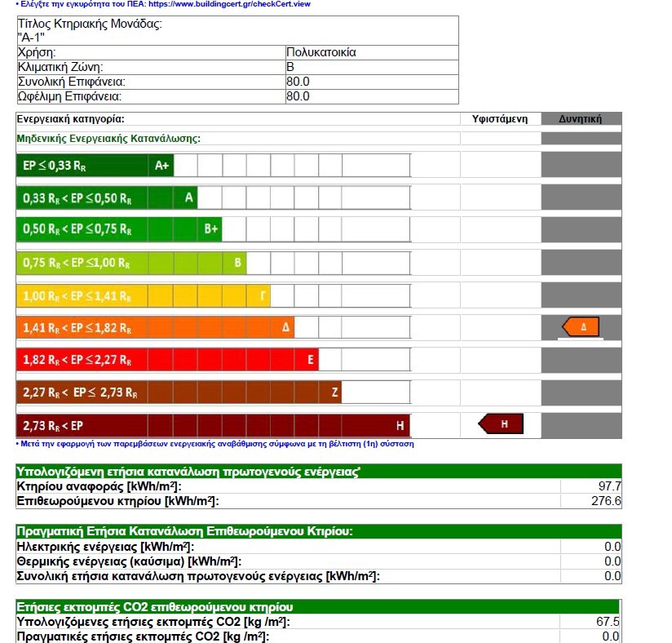Select the dark green A+ energy bar

95,165
